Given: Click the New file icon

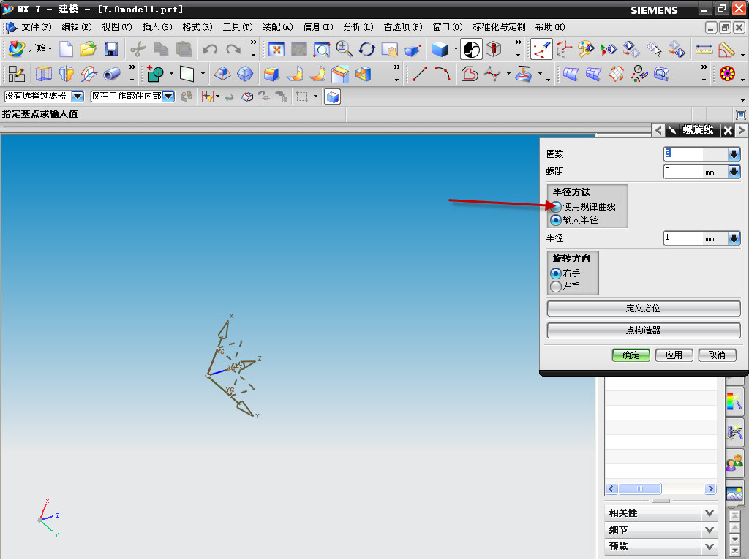Looking at the screenshot, I should [66, 49].
